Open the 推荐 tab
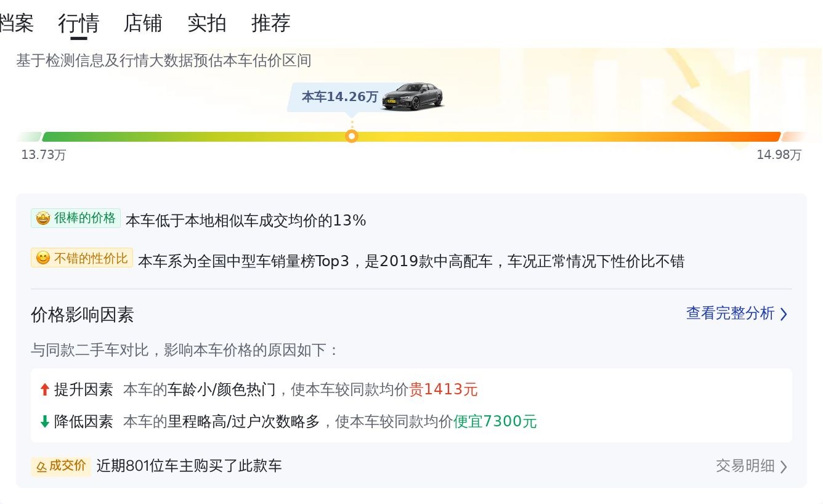The width and height of the screenshot is (823, 504). (270, 23)
